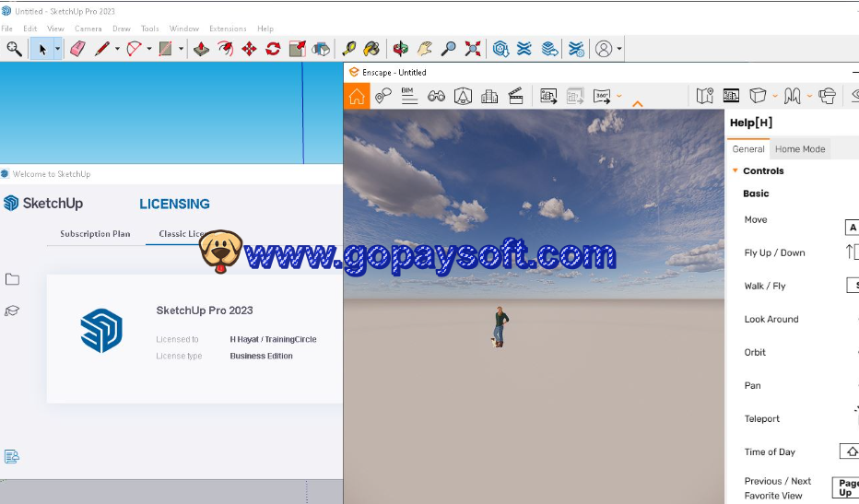Toggle Enscape VR headset icon
This screenshot has width=859, height=504.
828,96
